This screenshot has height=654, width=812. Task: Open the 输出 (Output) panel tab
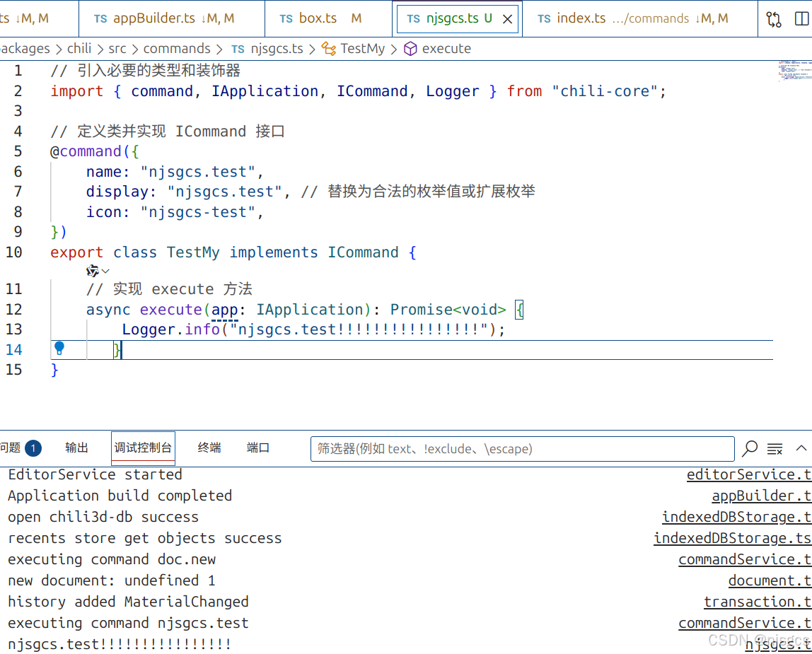[x=76, y=448]
